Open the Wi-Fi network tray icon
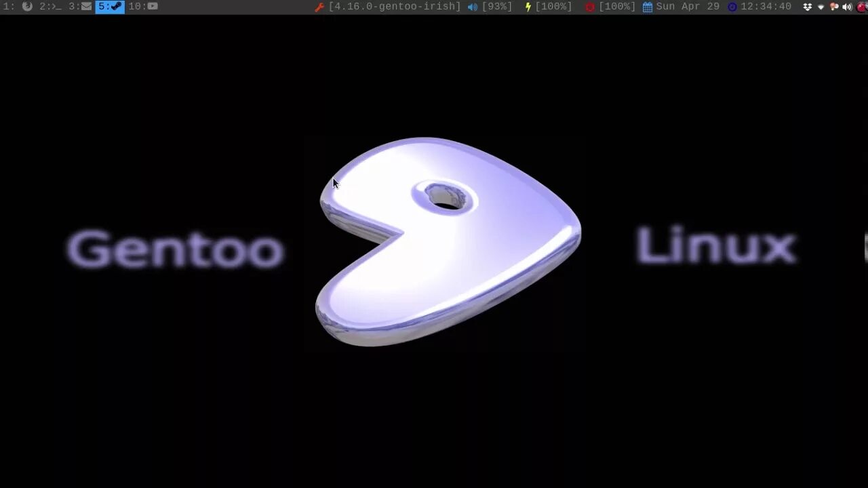This screenshot has width=868, height=488. click(821, 7)
